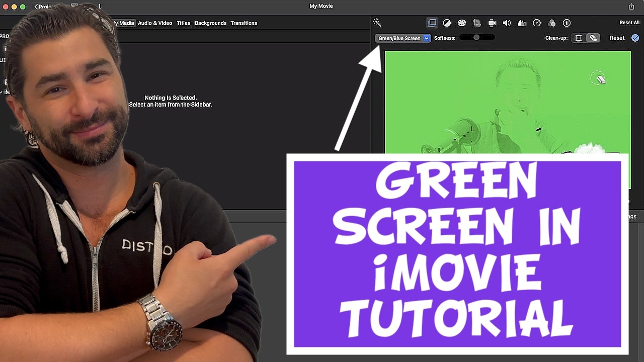644x362 pixels.
Task: Open the speed gauge tool
Action: coord(537,23)
